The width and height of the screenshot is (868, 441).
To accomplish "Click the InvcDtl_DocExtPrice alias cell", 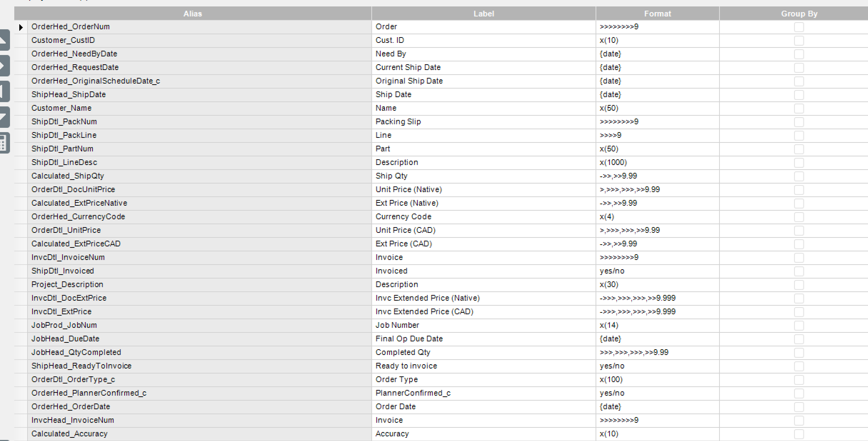I will coord(200,298).
